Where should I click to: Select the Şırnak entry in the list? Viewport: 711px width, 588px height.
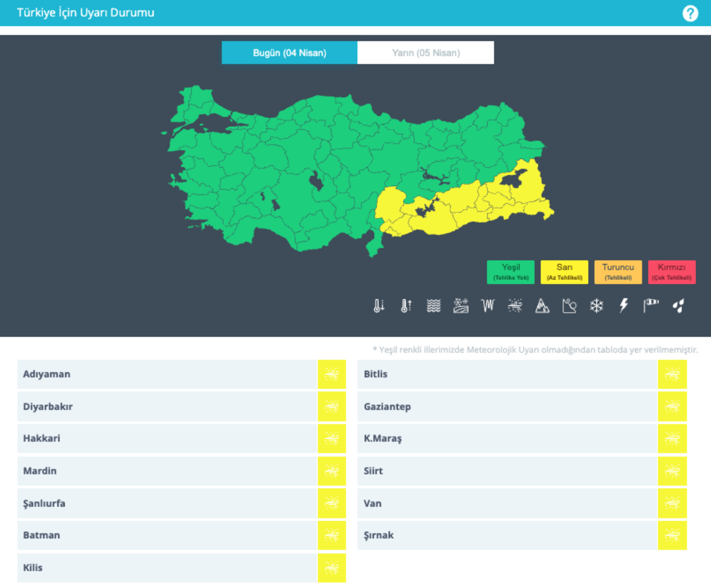click(507, 535)
